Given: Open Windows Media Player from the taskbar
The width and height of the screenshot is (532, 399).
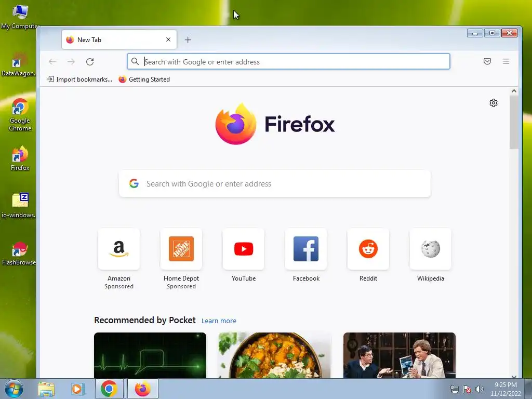Looking at the screenshot, I should [x=77, y=389].
